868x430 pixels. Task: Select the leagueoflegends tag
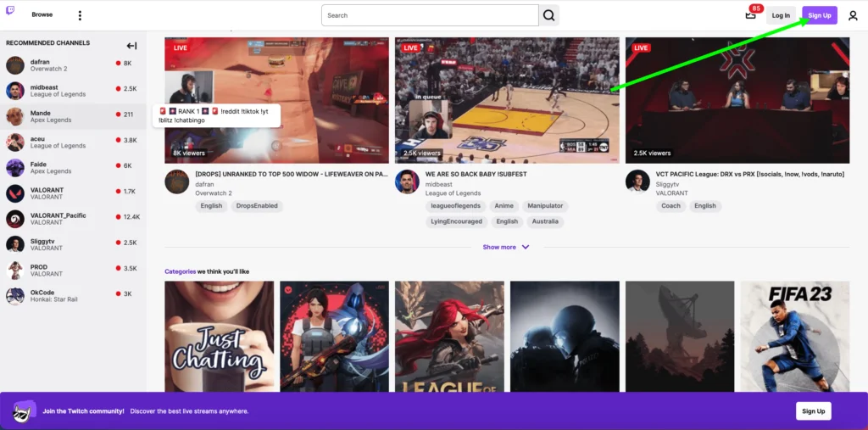click(455, 206)
